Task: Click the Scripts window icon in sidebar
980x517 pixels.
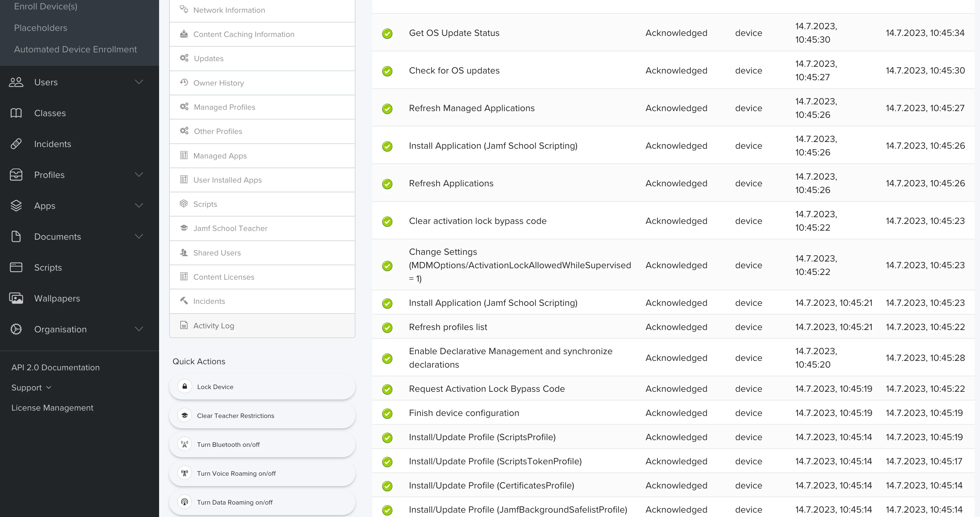Action: click(16, 267)
